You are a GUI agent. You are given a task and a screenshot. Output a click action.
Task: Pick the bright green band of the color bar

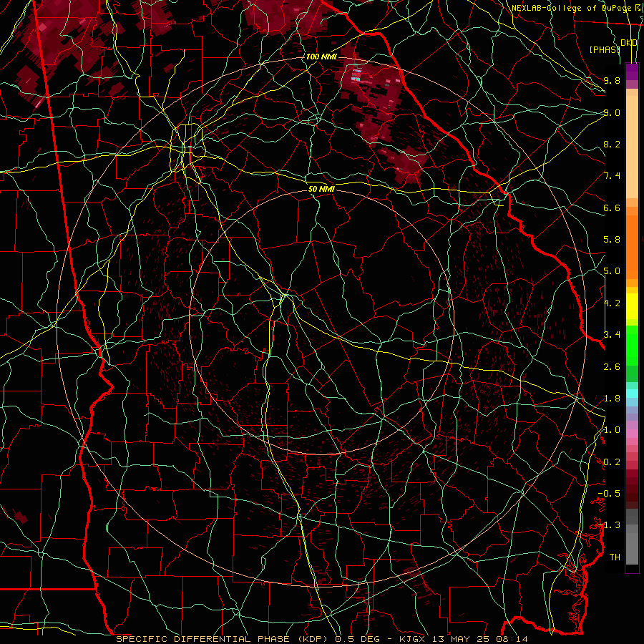coord(632,345)
